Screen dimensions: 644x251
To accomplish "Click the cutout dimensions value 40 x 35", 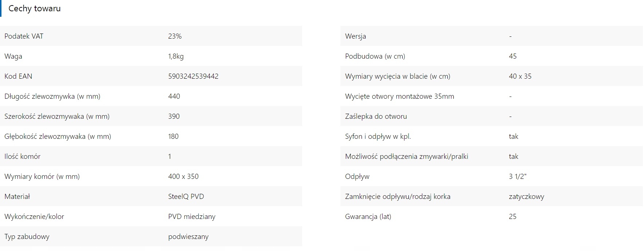I will click(520, 76).
